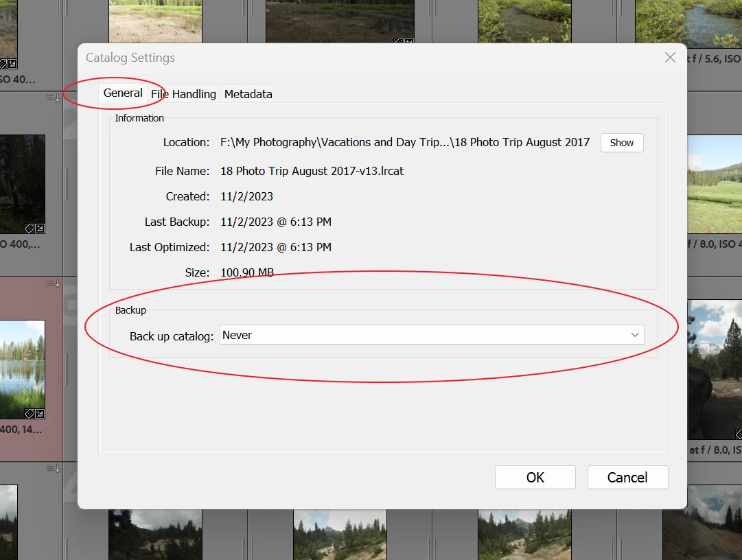Close the Catalog Settings dialog

coord(670,58)
